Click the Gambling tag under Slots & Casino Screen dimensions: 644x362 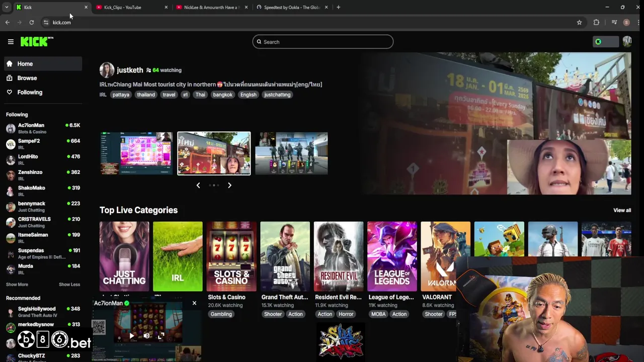click(x=221, y=314)
